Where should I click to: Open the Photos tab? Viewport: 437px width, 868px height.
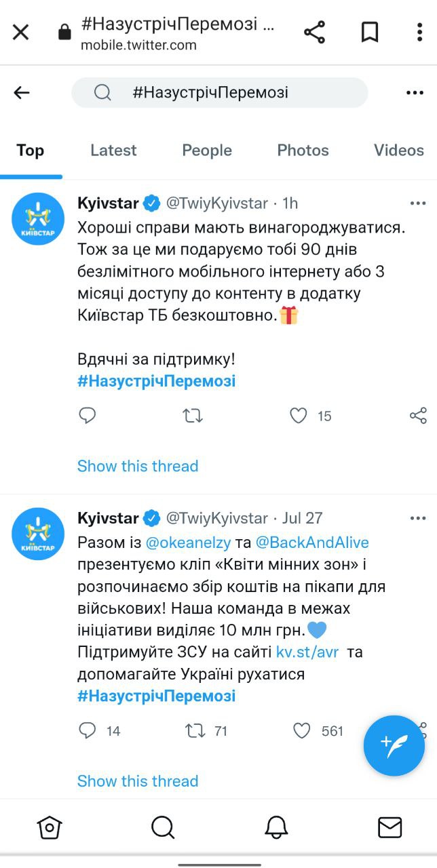click(x=303, y=151)
